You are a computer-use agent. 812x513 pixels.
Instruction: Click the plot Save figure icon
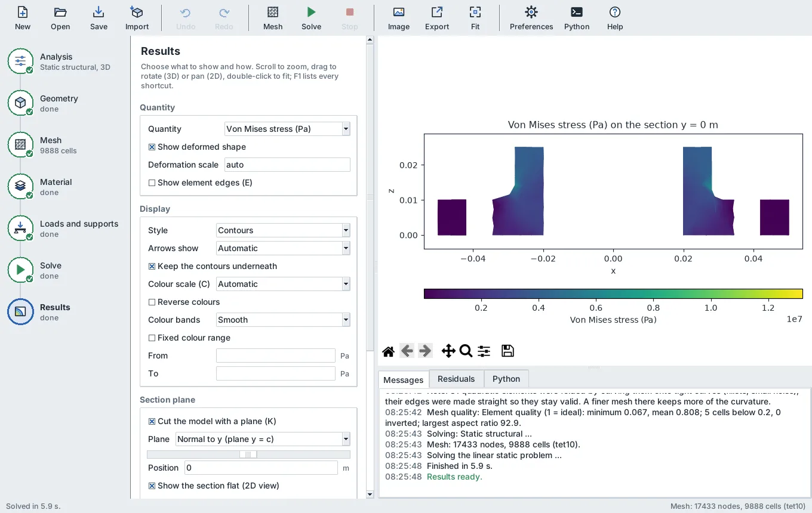(x=507, y=351)
